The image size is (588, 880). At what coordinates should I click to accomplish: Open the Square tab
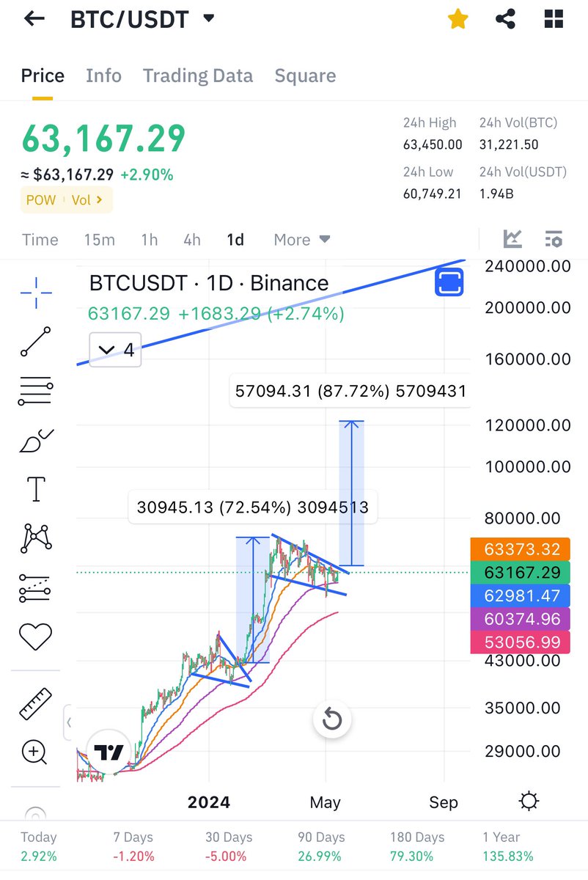[305, 76]
